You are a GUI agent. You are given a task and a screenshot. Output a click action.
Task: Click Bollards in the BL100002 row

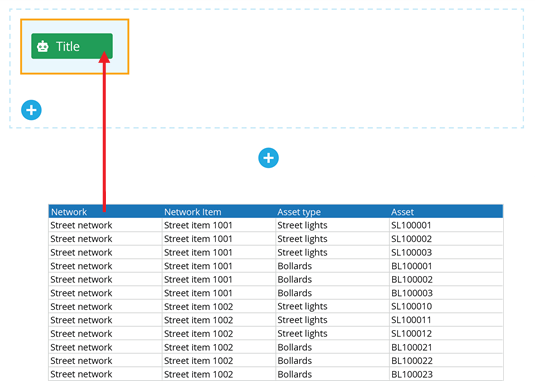click(294, 279)
